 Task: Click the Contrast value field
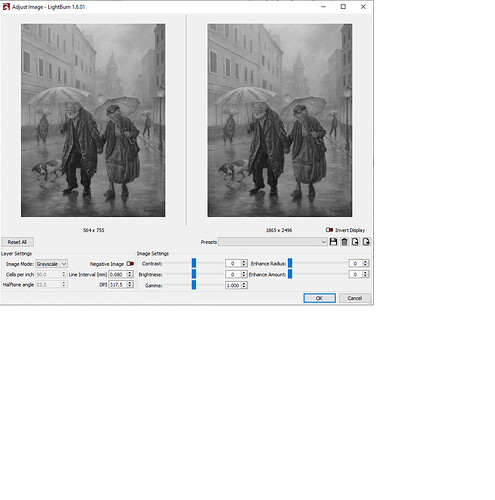233,263
